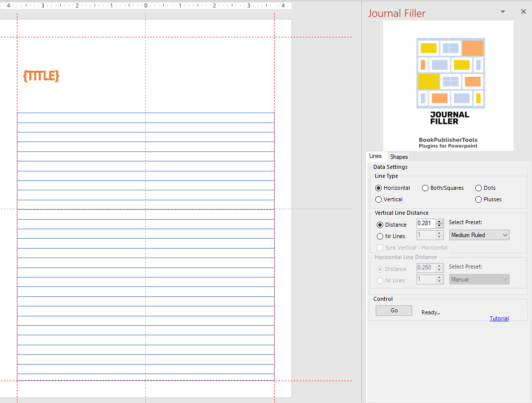Increase the vertical distance value

point(439,221)
